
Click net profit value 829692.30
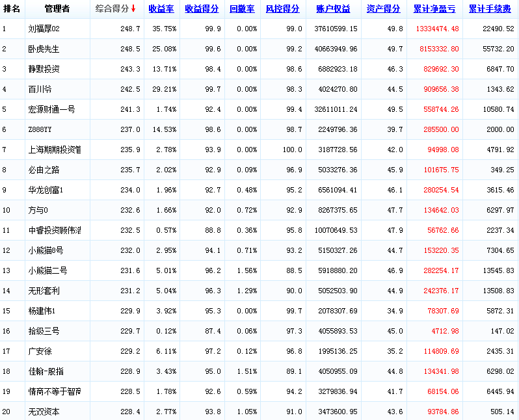441,69
